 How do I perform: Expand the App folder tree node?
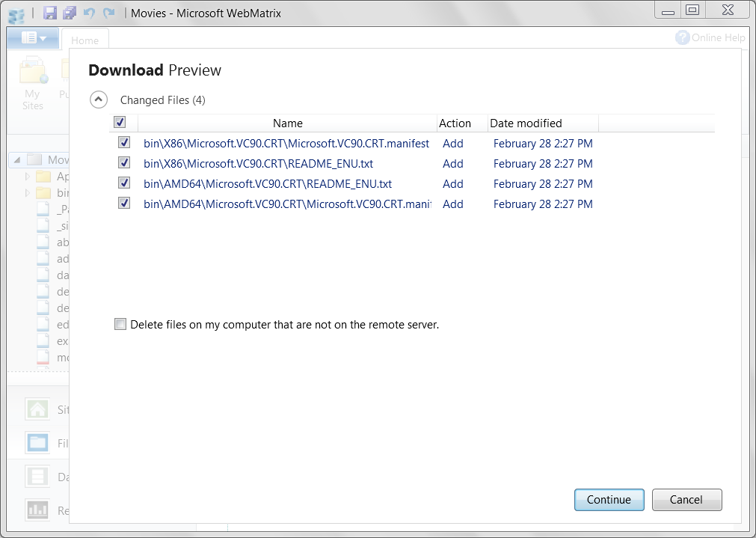(28, 177)
